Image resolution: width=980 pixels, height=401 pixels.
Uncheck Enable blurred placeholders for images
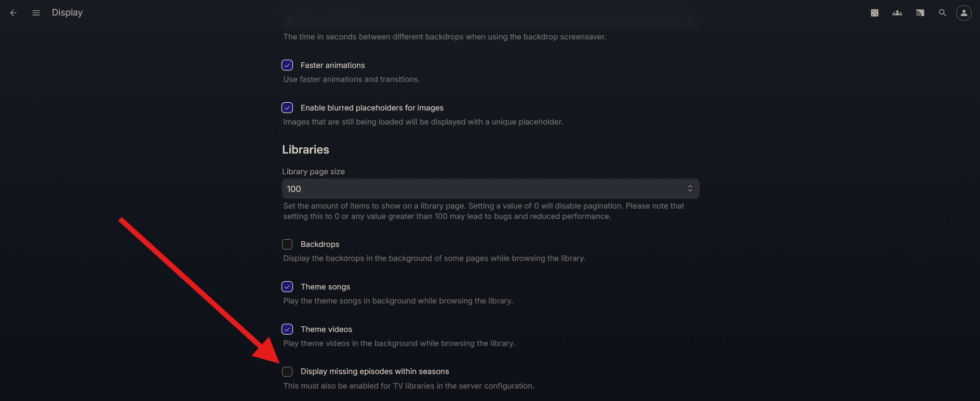[x=287, y=107]
